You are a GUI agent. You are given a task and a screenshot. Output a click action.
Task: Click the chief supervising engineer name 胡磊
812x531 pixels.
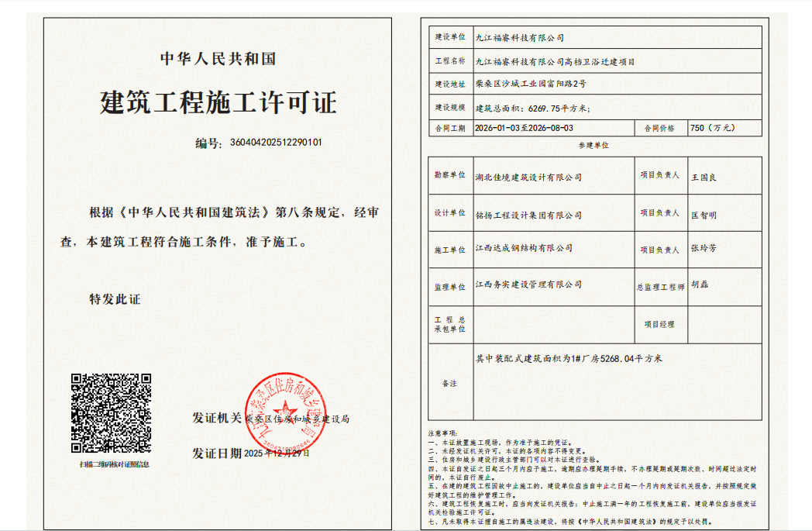(x=699, y=284)
